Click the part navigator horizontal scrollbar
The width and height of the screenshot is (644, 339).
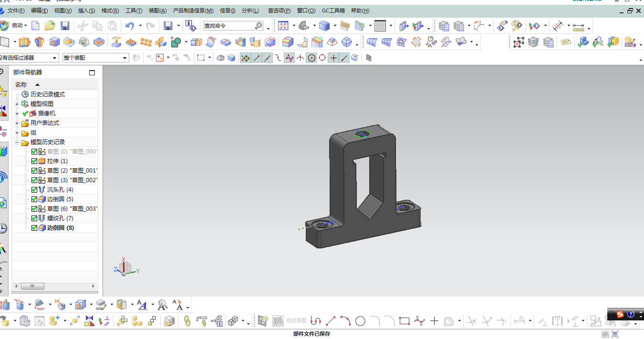(54, 286)
